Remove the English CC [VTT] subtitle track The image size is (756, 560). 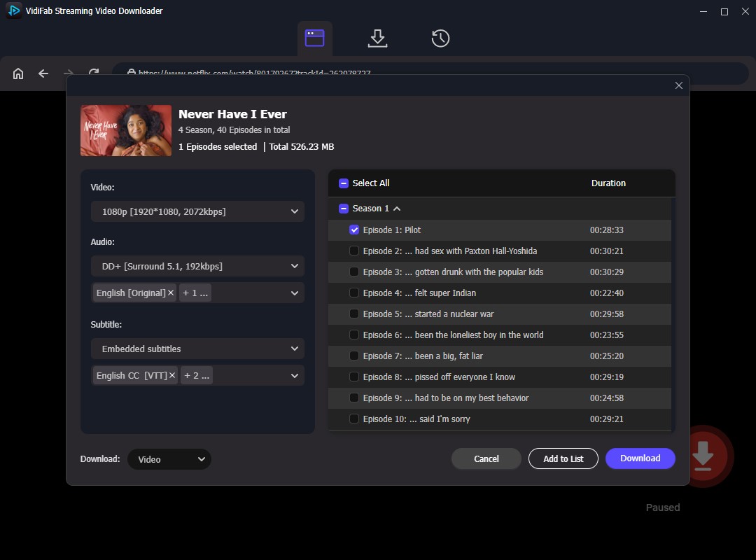click(172, 375)
